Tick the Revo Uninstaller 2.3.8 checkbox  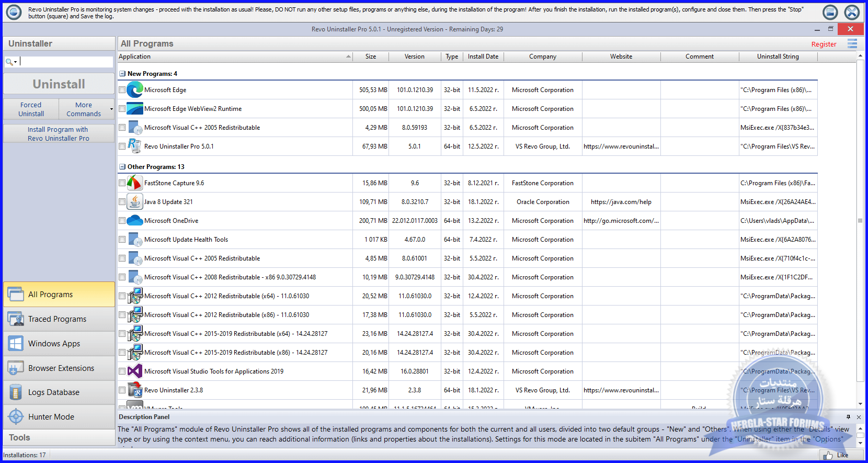pos(122,390)
